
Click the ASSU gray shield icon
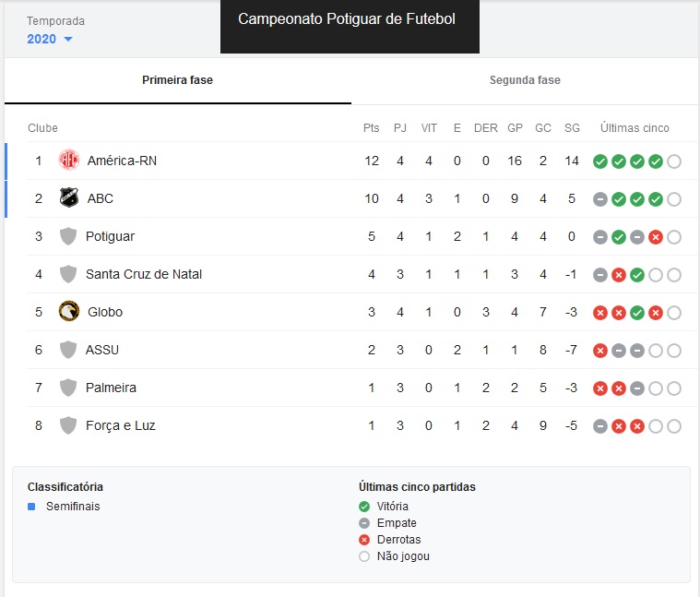[67, 350]
